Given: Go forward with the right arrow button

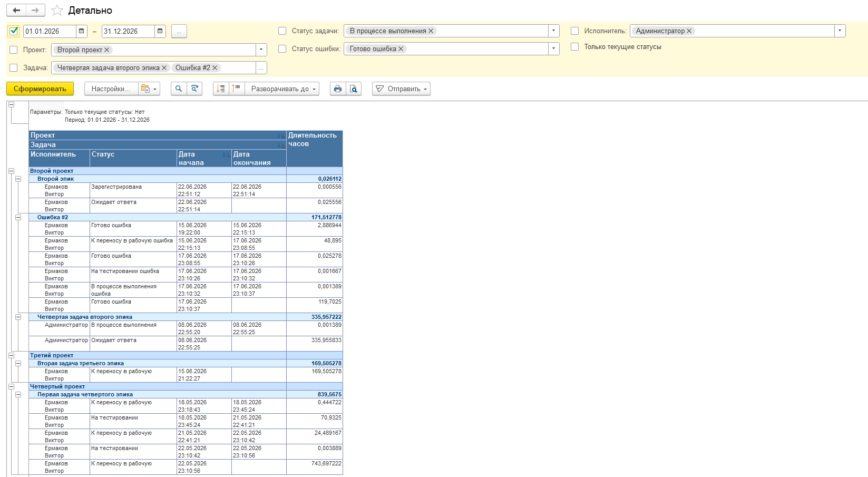Looking at the screenshot, I should tap(35, 10).
